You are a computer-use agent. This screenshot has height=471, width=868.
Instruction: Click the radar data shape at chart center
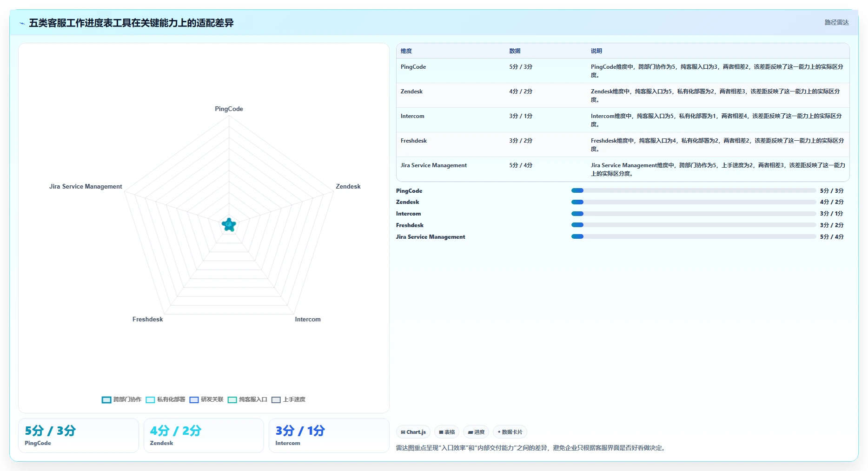229,225
